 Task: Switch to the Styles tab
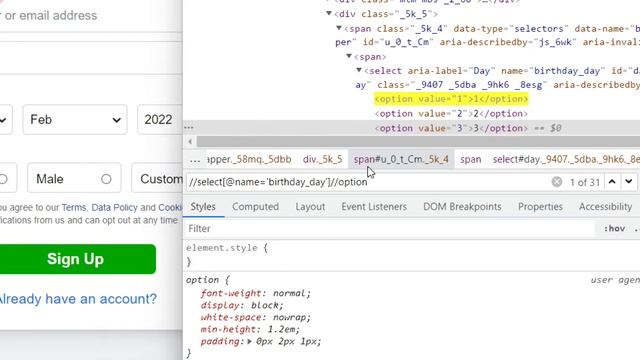(x=203, y=207)
